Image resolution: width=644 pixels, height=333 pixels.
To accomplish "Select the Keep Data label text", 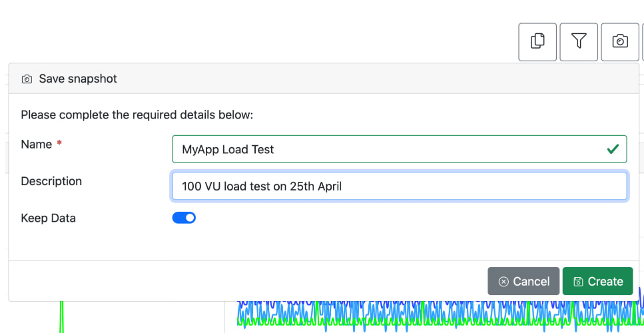I will coord(48,218).
